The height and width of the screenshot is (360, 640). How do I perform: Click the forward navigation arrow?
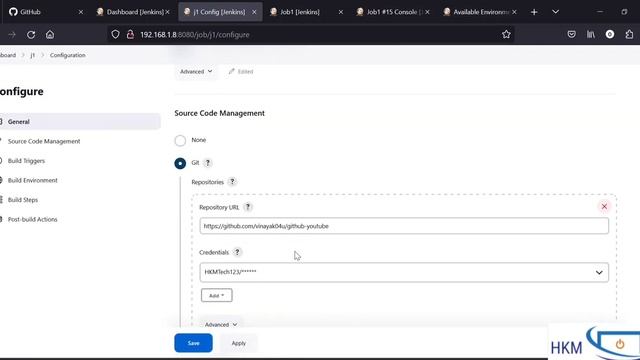12,35
